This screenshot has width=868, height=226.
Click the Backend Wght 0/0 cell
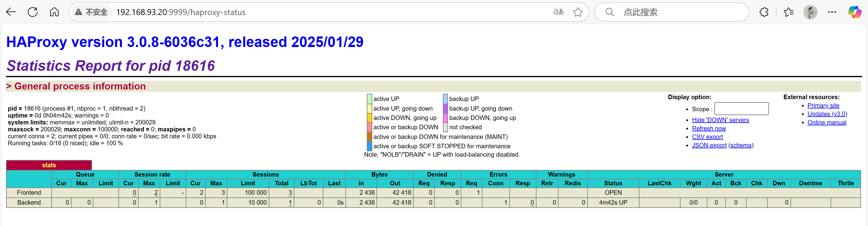pyautogui.click(x=693, y=202)
